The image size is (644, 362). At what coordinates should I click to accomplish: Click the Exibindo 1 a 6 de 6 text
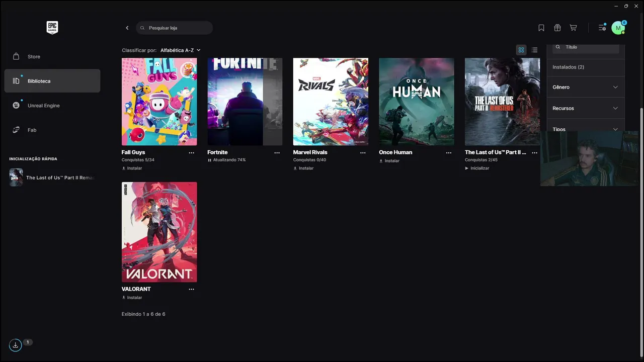point(143,314)
